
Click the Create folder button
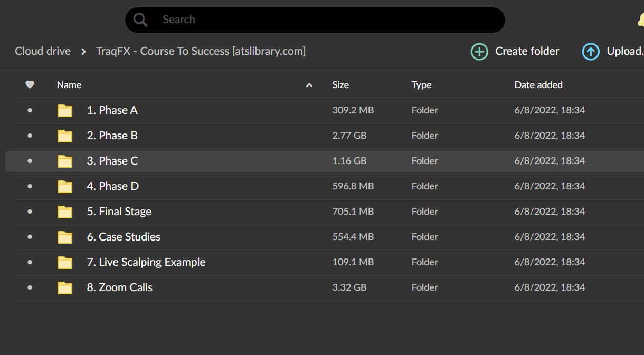pyautogui.click(x=527, y=51)
